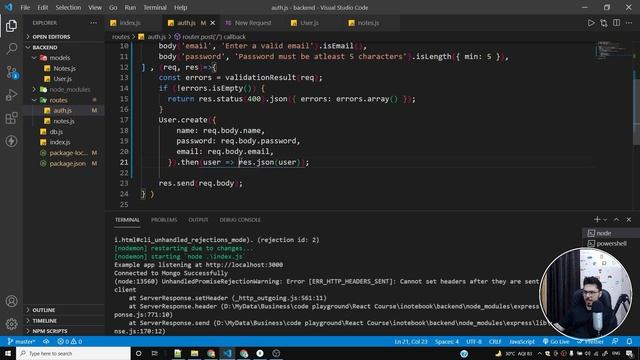Click the master branch status item
The image size is (640, 360).
[x=21, y=341]
